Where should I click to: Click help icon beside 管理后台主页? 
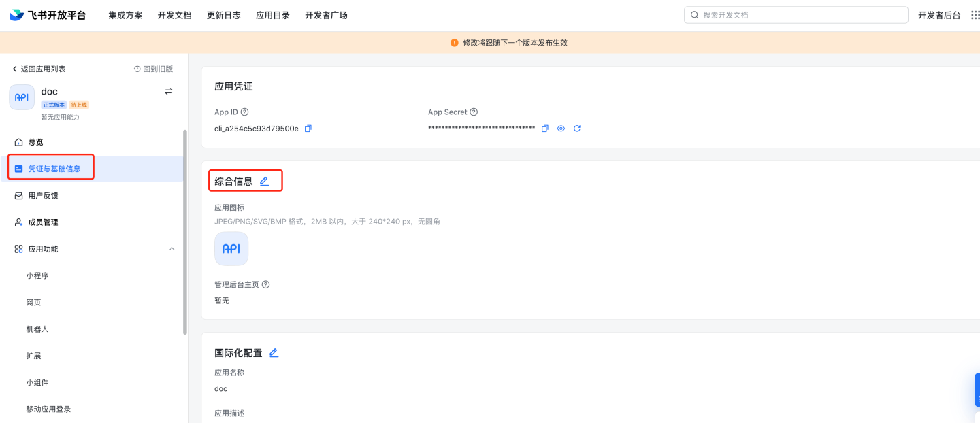tap(266, 284)
